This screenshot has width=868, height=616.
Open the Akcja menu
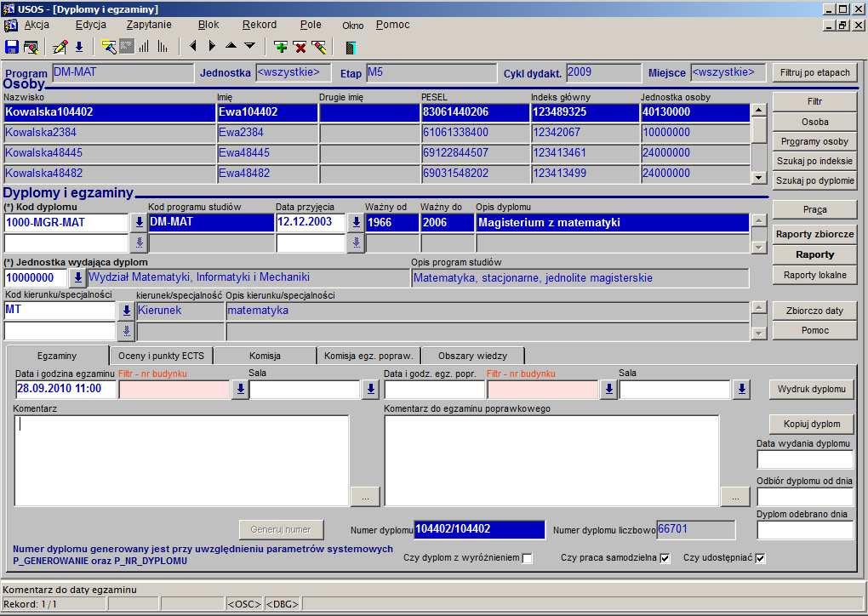tap(37, 25)
